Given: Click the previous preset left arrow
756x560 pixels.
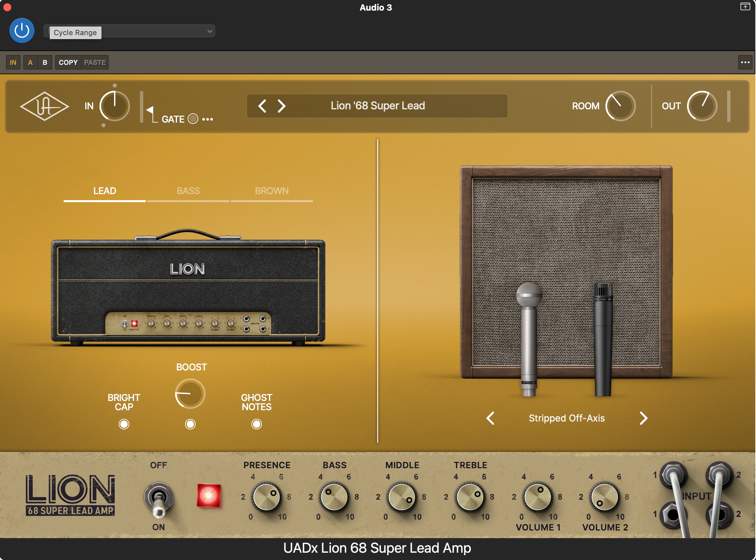Looking at the screenshot, I should coord(262,106).
